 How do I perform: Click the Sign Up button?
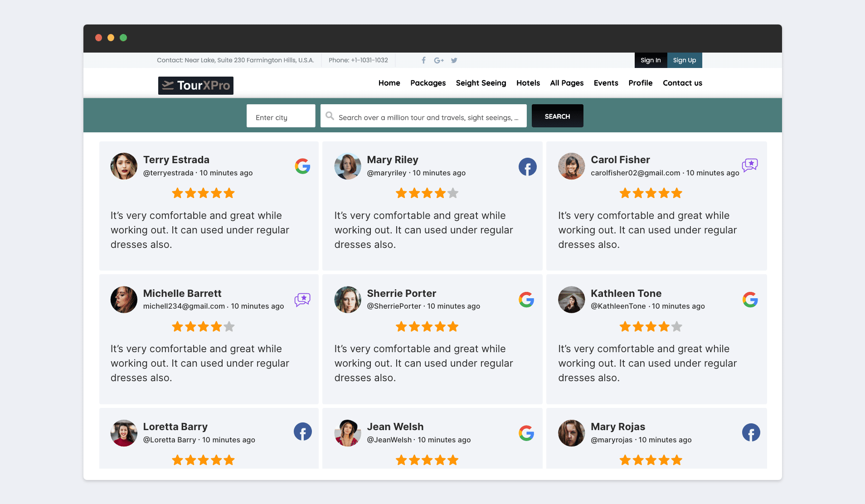pos(685,60)
